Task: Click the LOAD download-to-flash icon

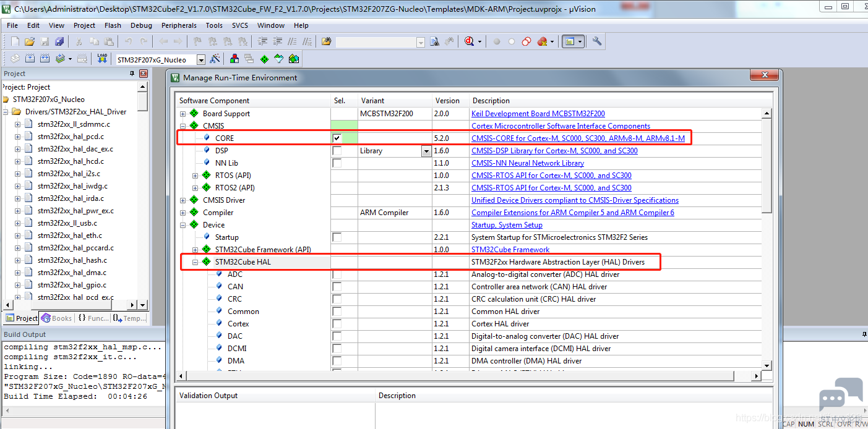Action: tap(103, 59)
